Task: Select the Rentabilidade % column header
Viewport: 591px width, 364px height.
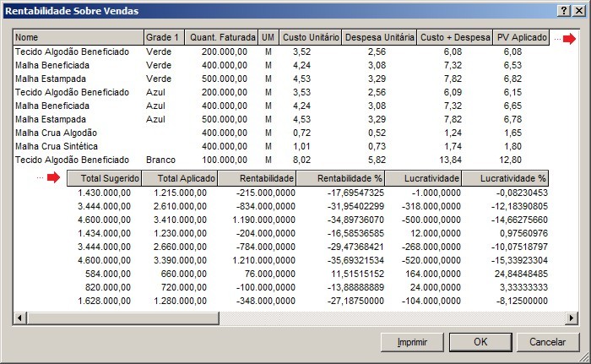Action: [343, 178]
